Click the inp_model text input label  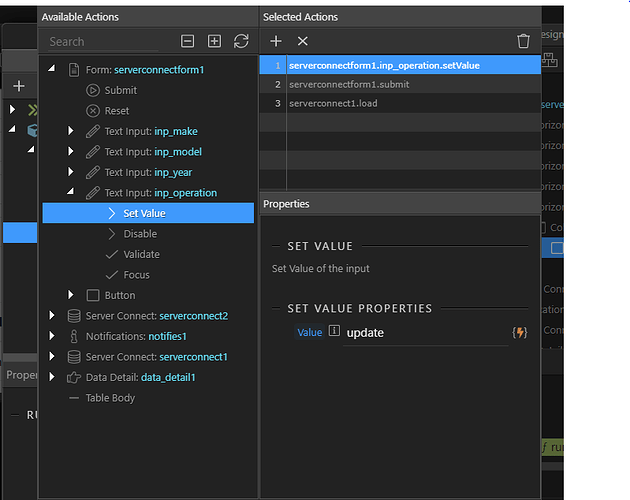(178, 152)
